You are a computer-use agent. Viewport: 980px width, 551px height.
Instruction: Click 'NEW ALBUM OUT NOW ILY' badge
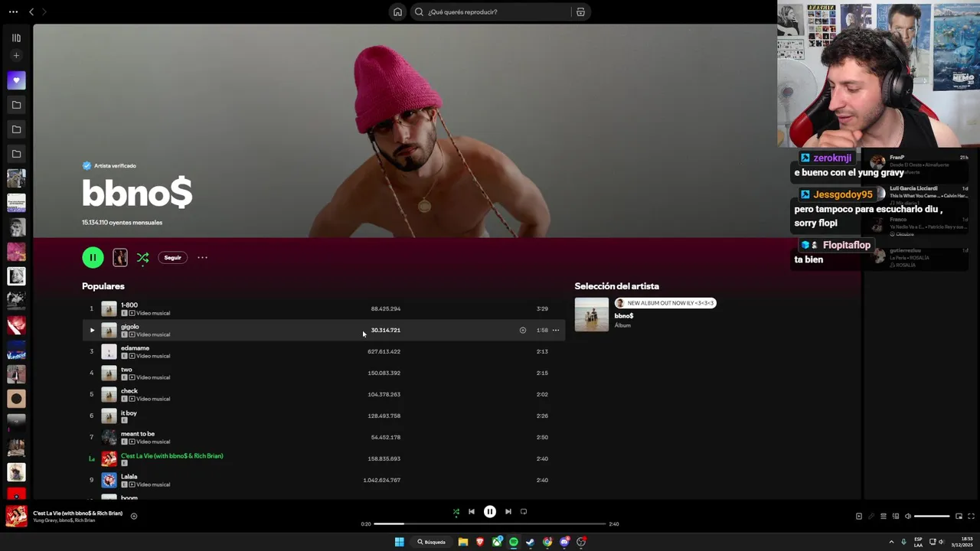665,303
